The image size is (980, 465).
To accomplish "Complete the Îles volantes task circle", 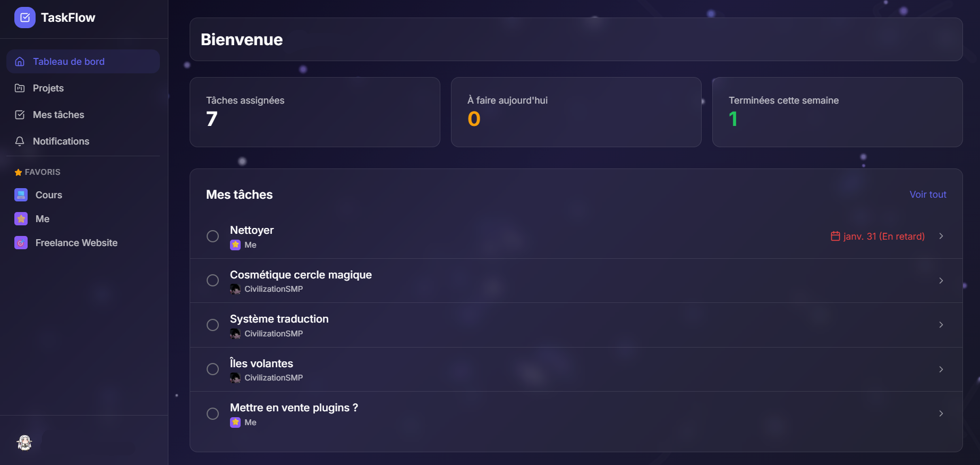I will [x=213, y=369].
